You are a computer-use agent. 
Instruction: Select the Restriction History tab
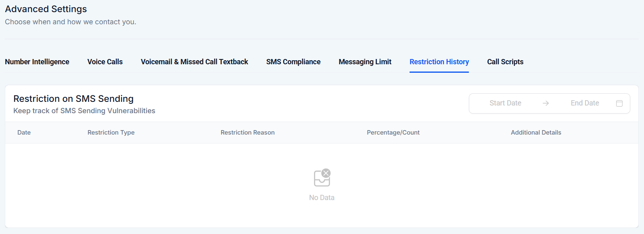(439, 62)
